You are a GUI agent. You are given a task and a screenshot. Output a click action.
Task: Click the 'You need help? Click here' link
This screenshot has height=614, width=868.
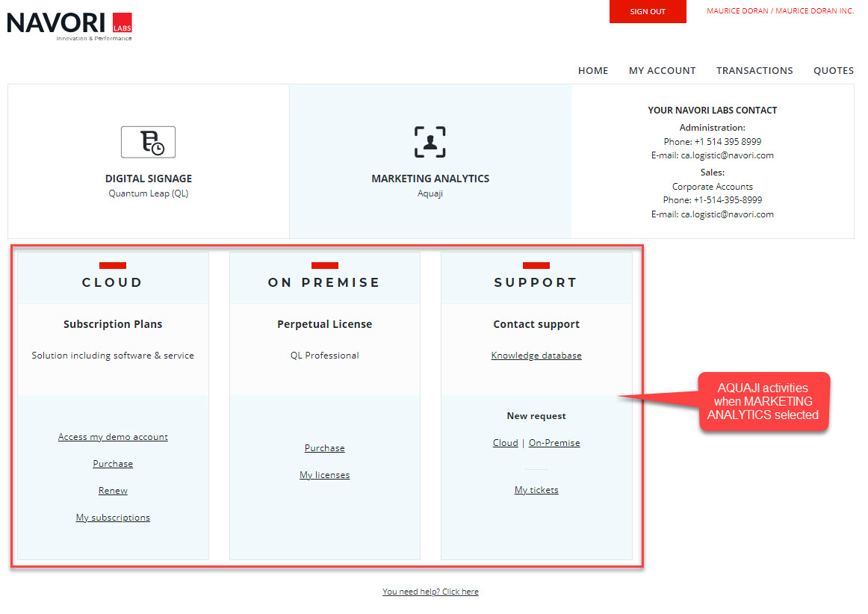(x=430, y=592)
